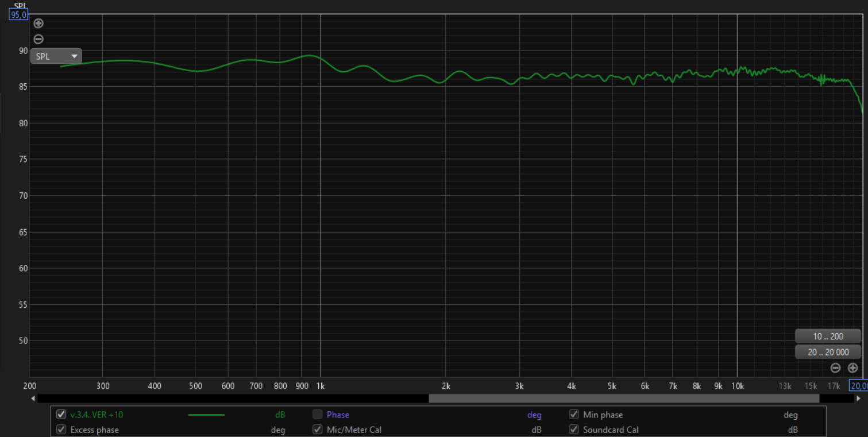The width and height of the screenshot is (868, 437).
Task: Click the horizontal scrollbar thumb
Action: click(623, 398)
